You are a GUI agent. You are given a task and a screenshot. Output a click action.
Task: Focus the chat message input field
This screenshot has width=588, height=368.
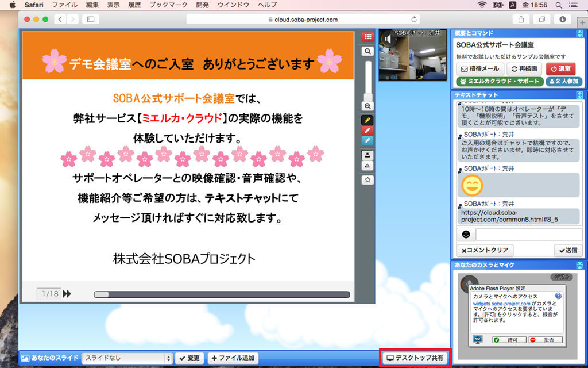click(x=529, y=235)
